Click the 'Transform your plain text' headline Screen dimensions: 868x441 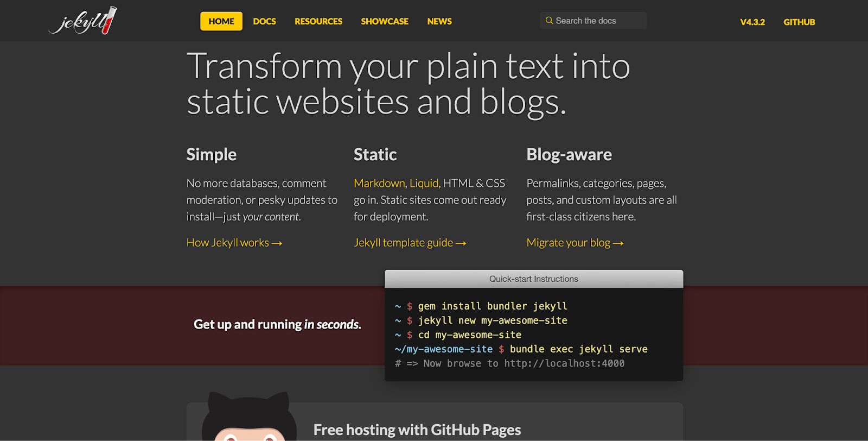coord(409,84)
